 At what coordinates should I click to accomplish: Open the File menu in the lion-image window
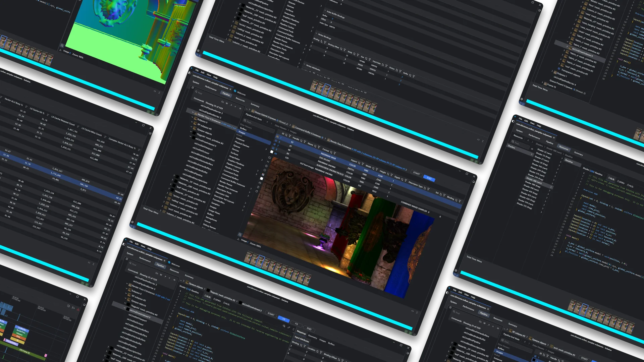click(x=197, y=70)
